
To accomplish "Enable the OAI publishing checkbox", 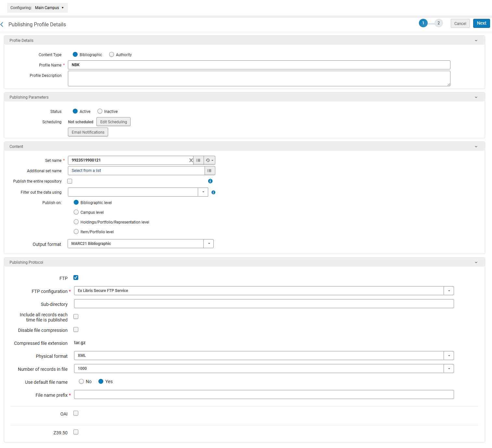I will (x=76, y=413).
